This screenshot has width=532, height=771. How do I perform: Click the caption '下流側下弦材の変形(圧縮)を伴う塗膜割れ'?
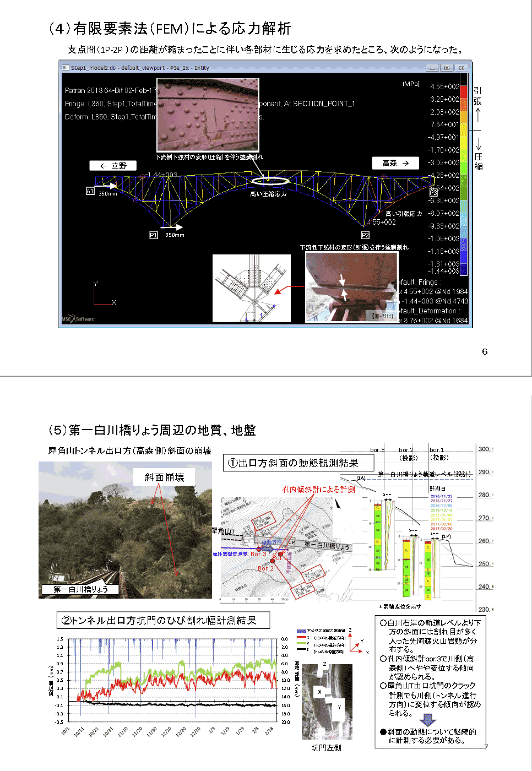[209, 157]
